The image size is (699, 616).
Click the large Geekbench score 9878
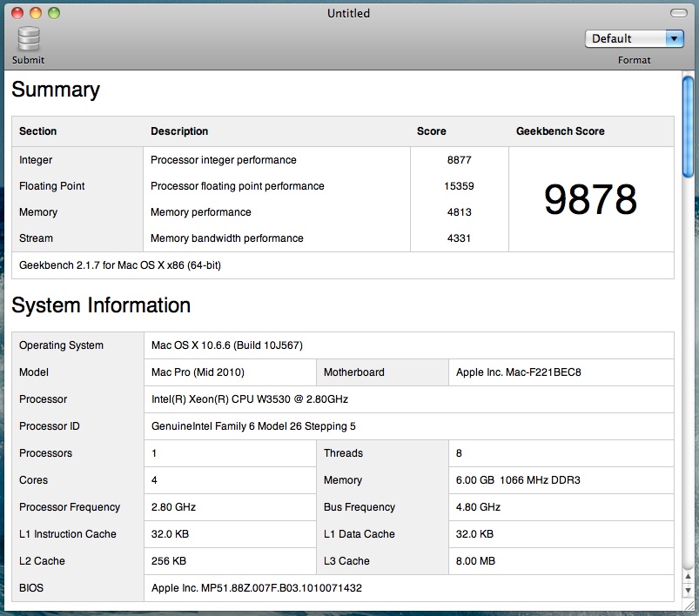pyautogui.click(x=591, y=199)
